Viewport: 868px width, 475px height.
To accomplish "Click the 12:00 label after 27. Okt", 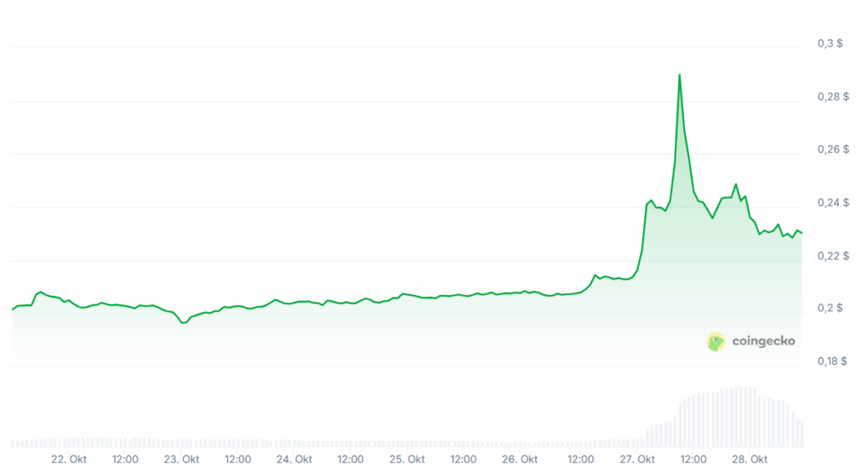I will (x=693, y=459).
